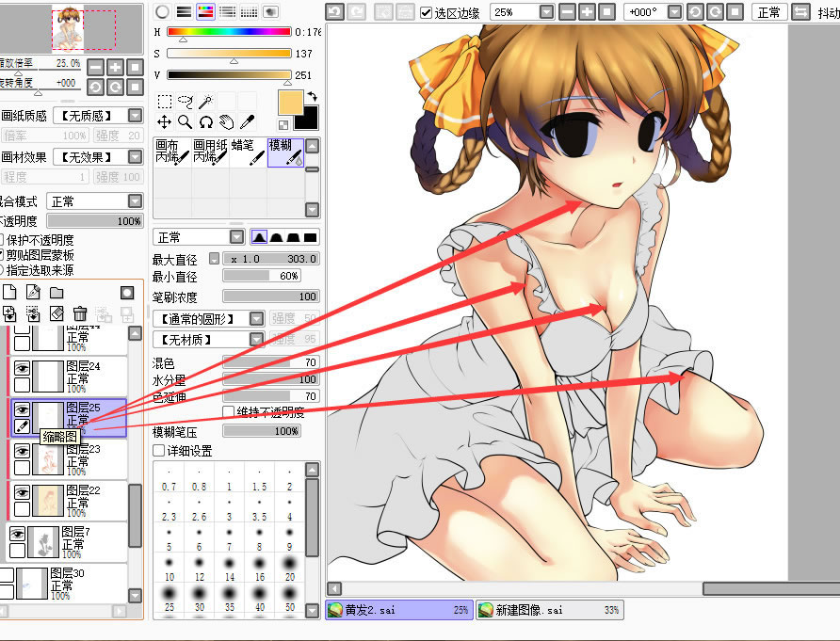Open the +000° rotation dropdown
This screenshot has width=840, height=641.
pyautogui.click(x=675, y=12)
